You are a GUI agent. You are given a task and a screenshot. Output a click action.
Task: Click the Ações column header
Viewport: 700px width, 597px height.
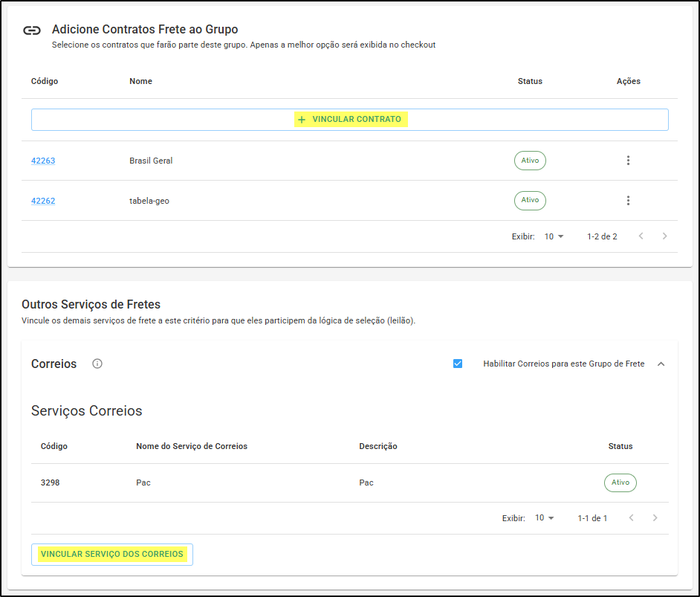[629, 81]
